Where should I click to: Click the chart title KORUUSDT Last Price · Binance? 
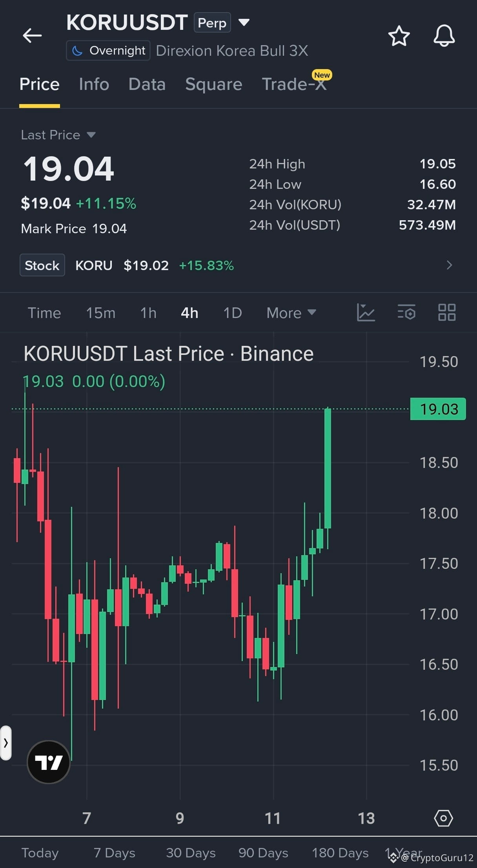click(x=169, y=354)
